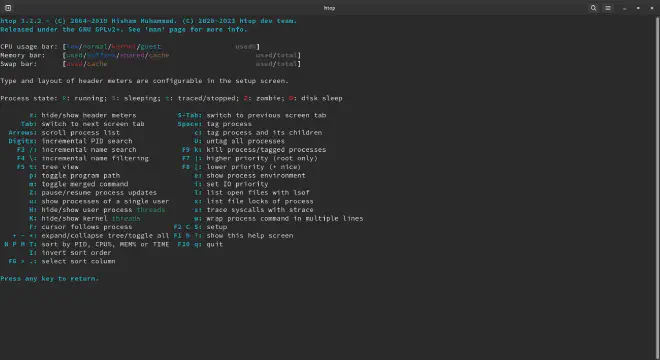660x360 pixels.
Task: Minimize the htop terminal window
Action: [625, 8]
